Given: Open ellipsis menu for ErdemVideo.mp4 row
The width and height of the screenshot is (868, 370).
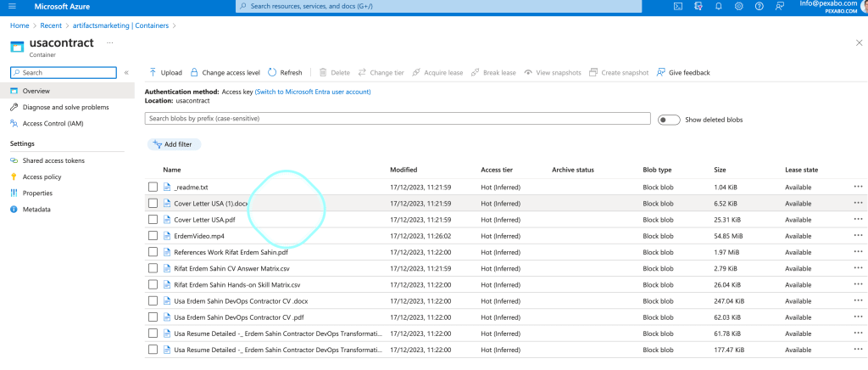Looking at the screenshot, I should click(x=858, y=236).
